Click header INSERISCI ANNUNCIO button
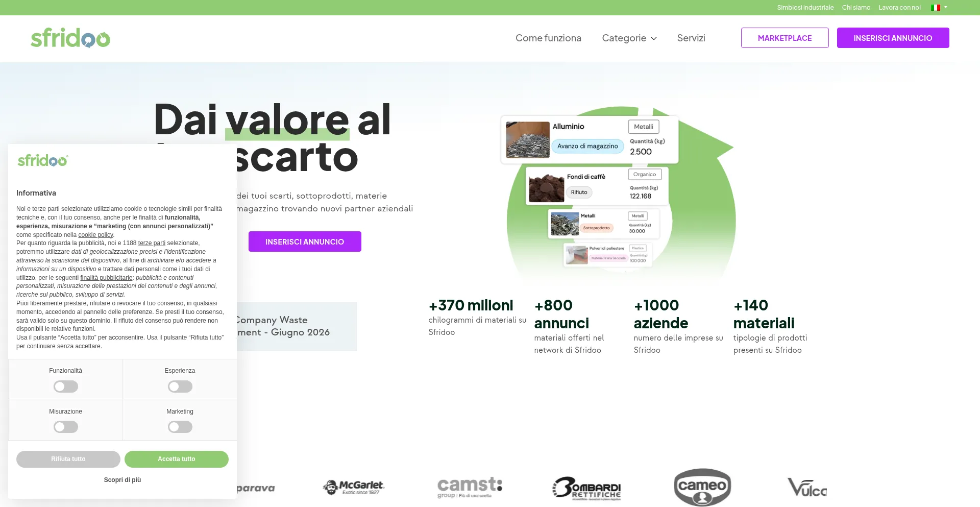 [893, 38]
